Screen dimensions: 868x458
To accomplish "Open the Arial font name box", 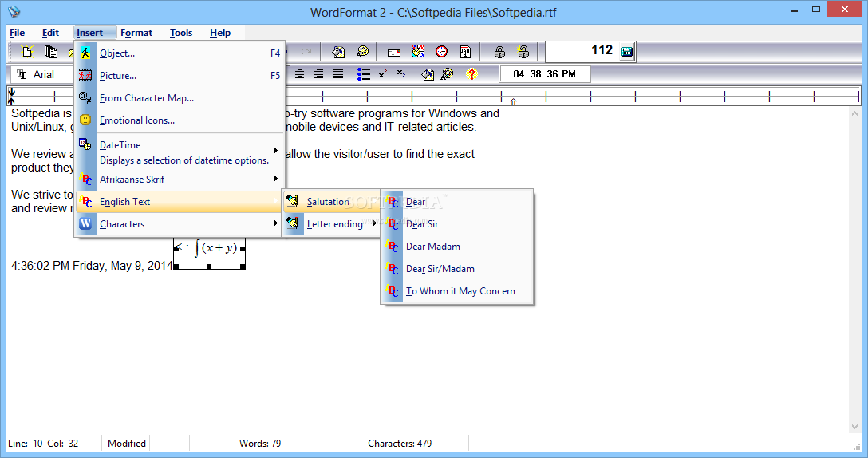I will (x=42, y=74).
